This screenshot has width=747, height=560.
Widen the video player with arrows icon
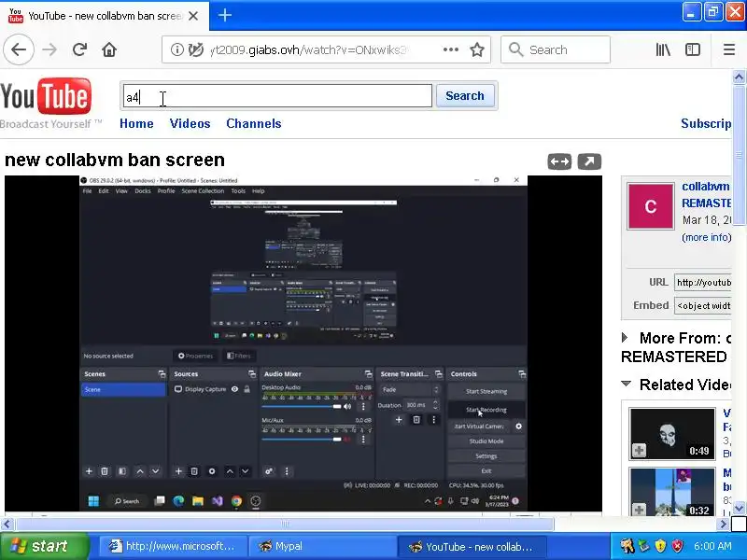click(559, 161)
